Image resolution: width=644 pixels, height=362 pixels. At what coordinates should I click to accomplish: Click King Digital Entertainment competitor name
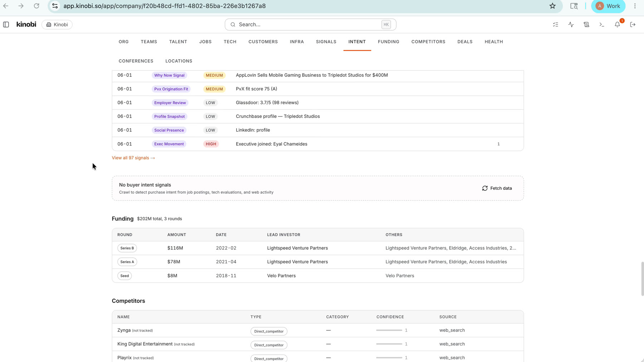[145, 344]
